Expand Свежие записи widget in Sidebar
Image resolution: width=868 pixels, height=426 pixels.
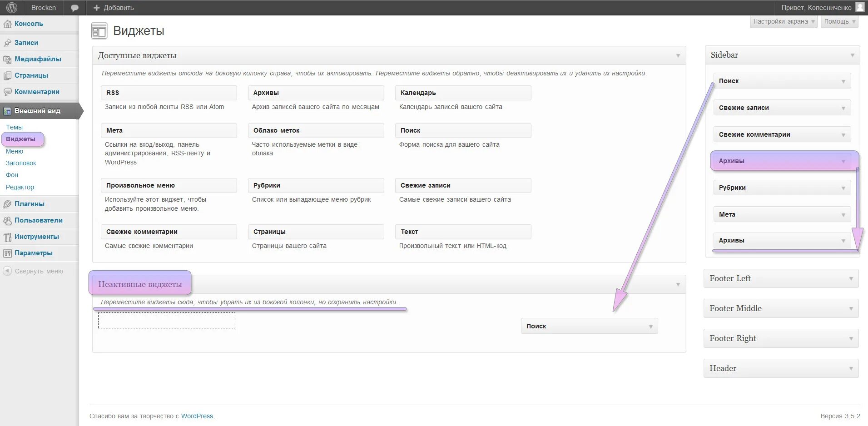[843, 108]
